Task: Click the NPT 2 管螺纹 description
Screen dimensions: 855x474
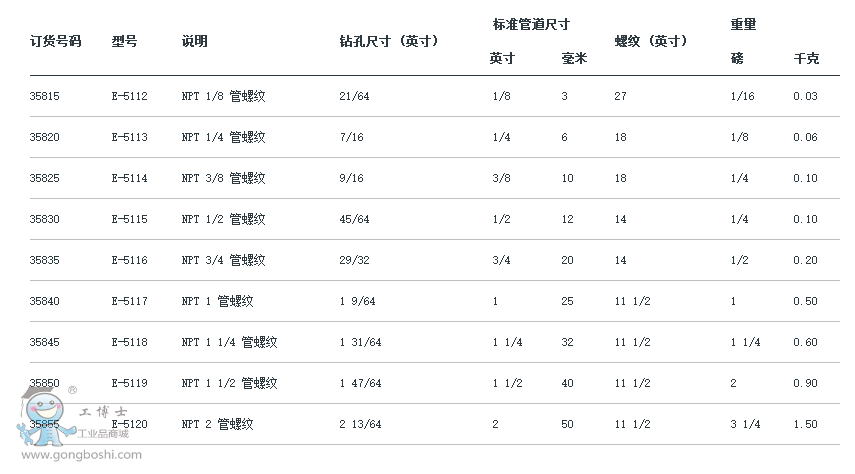Action: (x=217, y=424)
